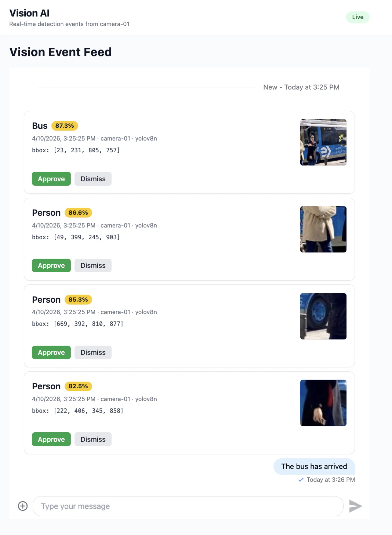Open the bus wheel person thumbnail

tap(323, 316)
